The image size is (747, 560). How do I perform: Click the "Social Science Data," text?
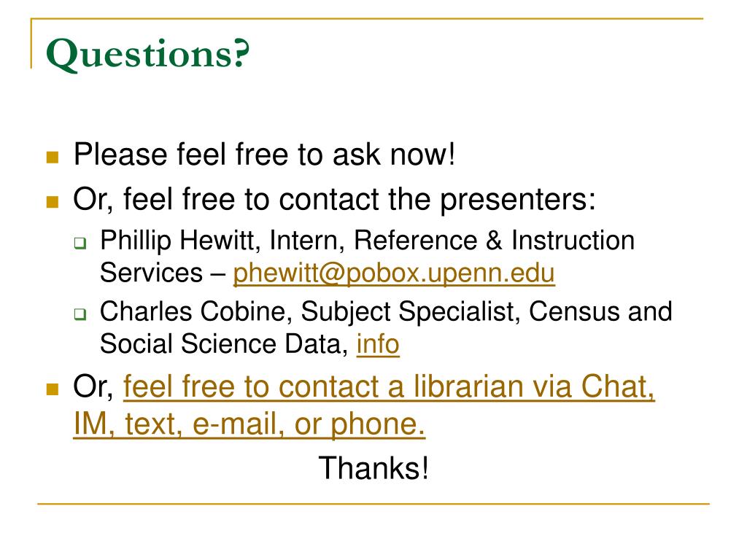pyautogui.click(x=225, y=344)
